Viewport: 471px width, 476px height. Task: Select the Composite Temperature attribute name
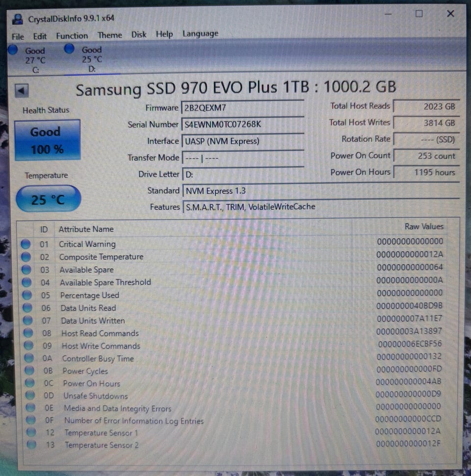(101, 257)
